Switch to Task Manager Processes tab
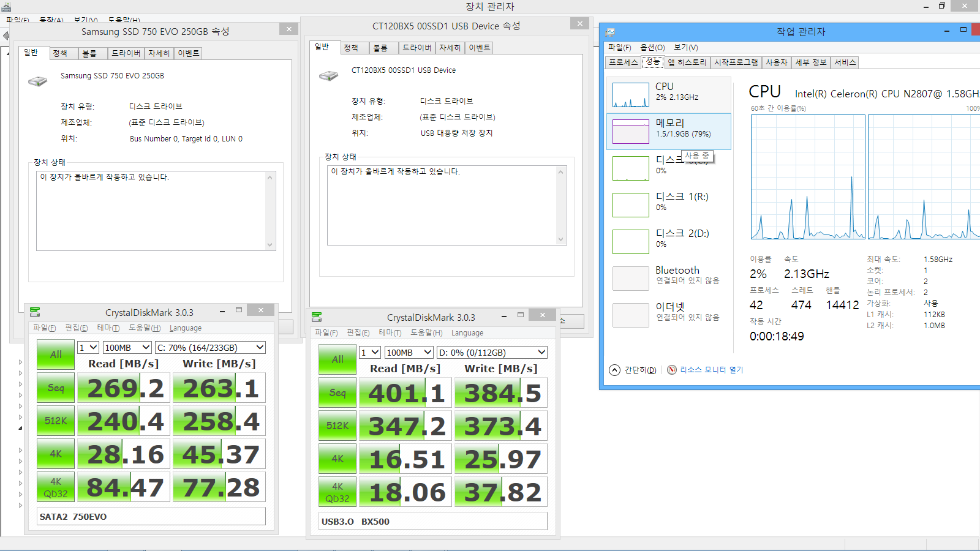The image size is (980, 551). click(623, 62)
